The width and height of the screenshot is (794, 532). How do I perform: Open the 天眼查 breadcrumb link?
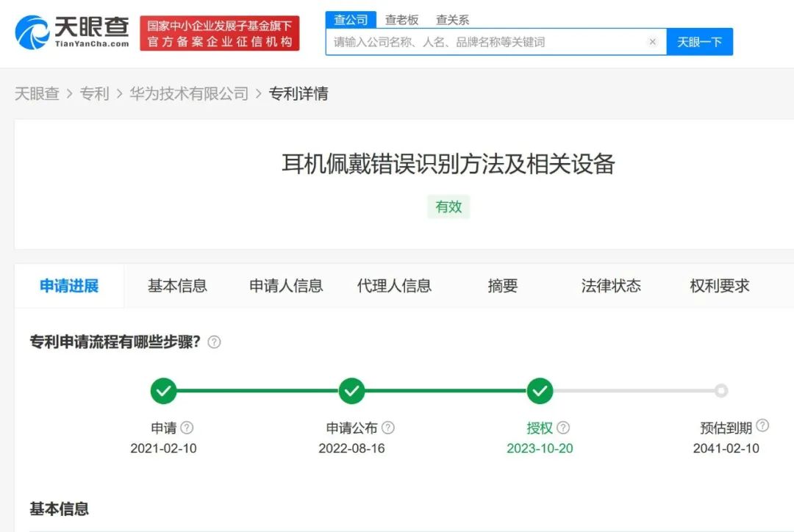coord(37,93)
